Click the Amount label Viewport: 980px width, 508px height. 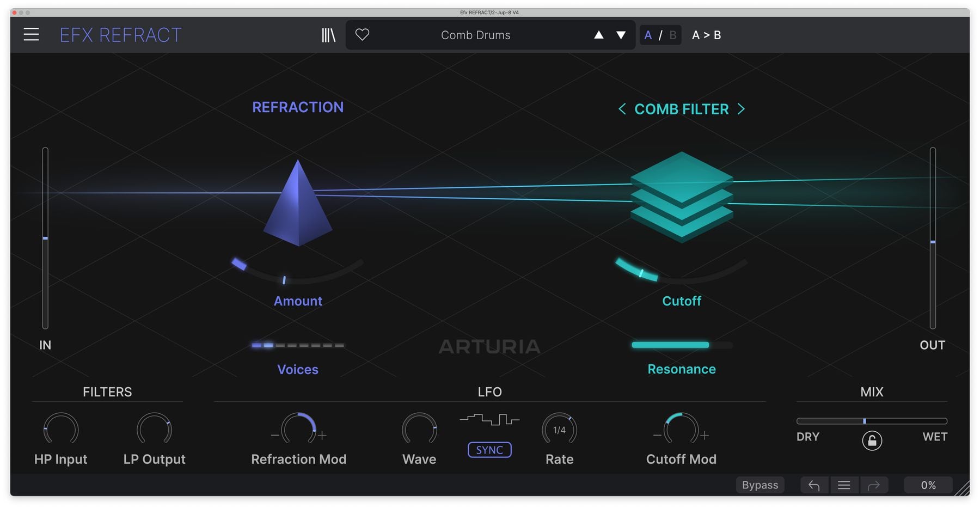(298, 301)
